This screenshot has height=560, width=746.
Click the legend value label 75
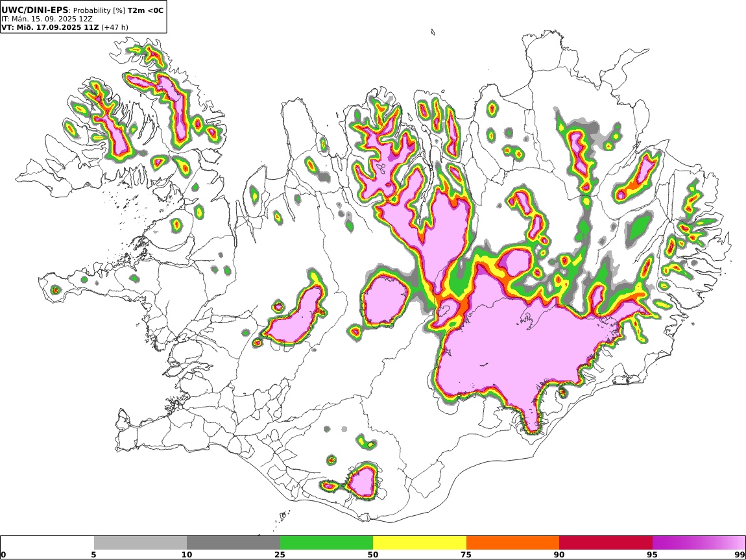pyautogui.click(x=466, y=555)
